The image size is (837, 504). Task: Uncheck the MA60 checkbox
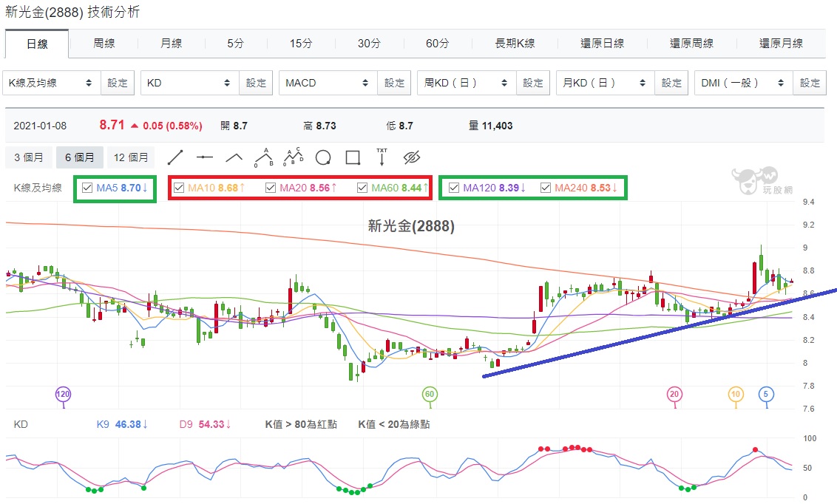(x=362, y=188)
